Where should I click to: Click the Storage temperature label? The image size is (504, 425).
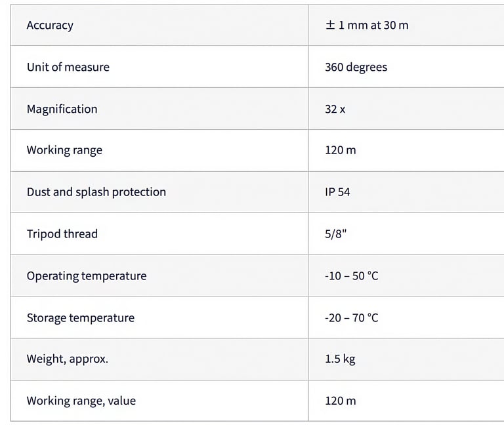coord(81,318)
